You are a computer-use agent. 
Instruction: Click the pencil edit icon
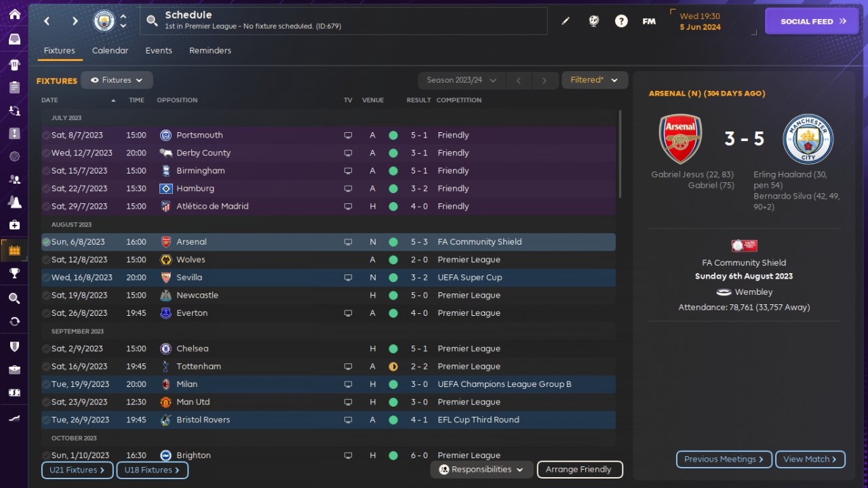click(566, 21)
